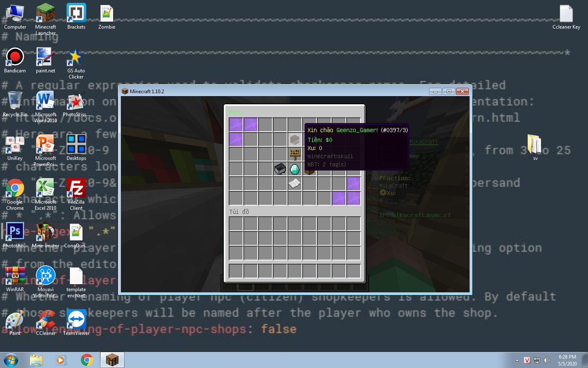
Task: Select the TeamViewer desktop shortcut
Action: 76,323
